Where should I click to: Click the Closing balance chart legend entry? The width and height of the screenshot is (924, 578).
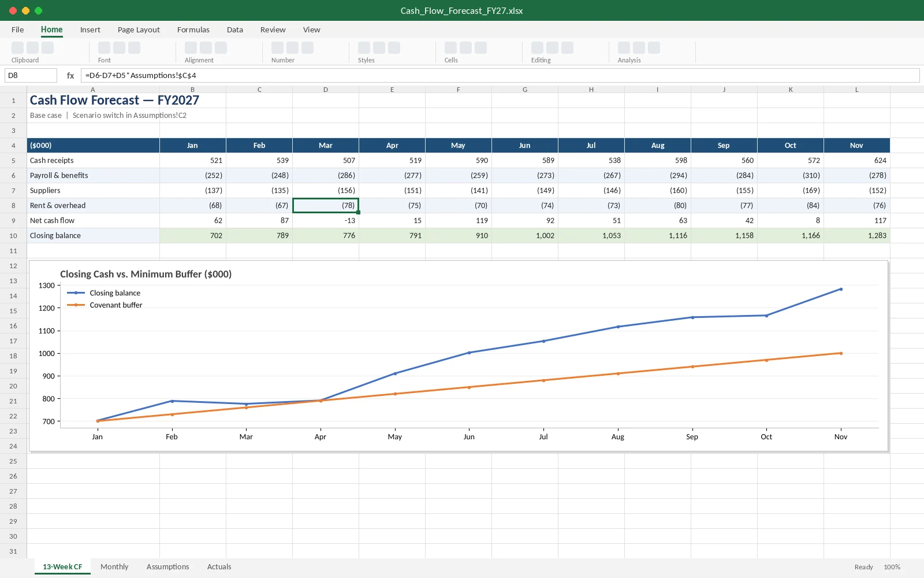[104, 293]
